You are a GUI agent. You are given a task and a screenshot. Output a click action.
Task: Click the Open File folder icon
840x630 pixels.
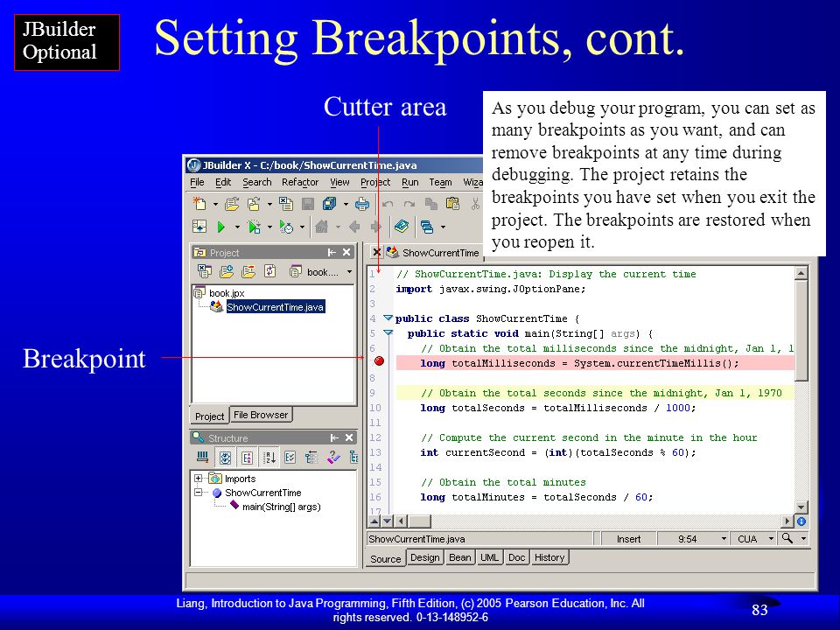click(231, 204)
